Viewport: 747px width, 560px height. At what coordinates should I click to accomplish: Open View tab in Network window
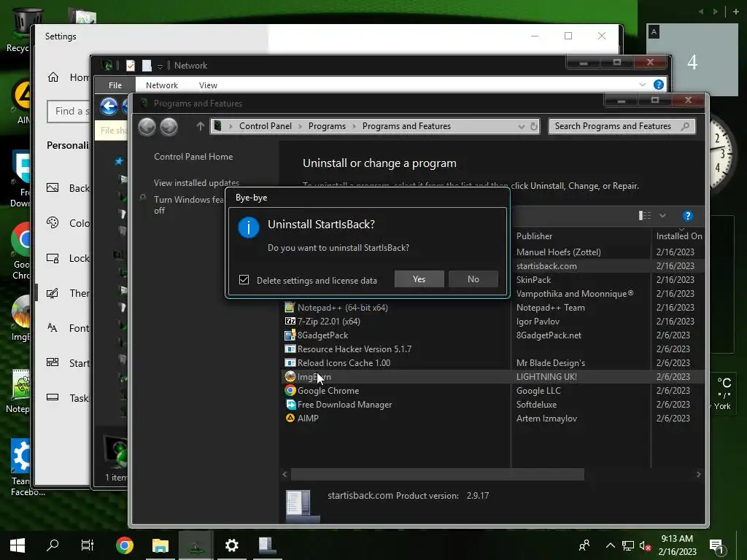[208, 85]
